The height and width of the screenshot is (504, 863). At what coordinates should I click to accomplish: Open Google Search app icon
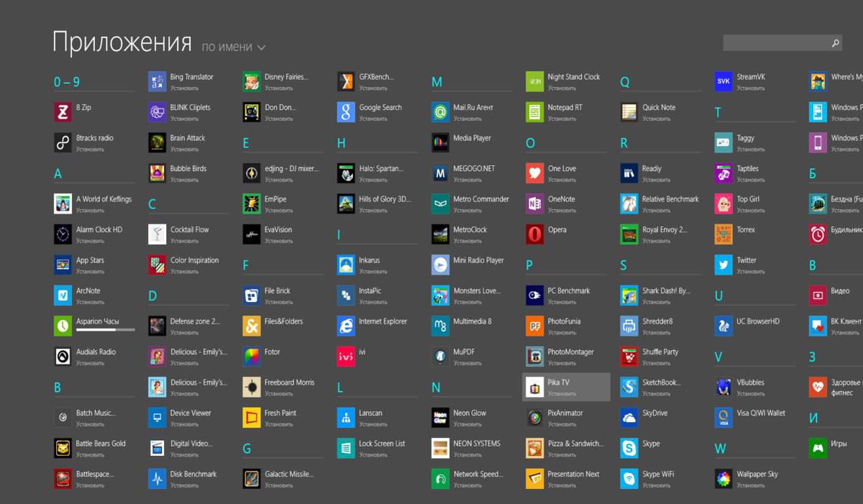(346, 112)
